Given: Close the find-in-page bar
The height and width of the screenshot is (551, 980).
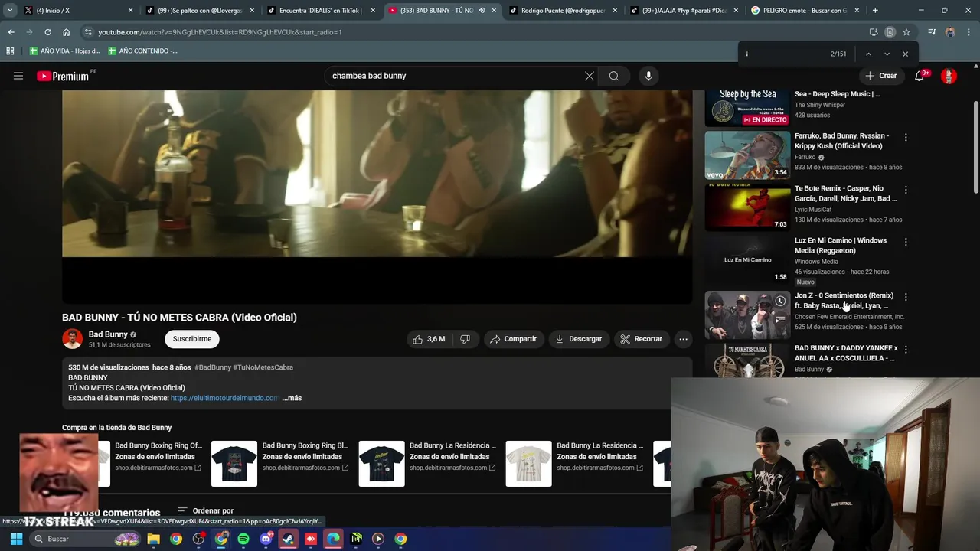Looking at the screenshot, I should click(905, 54).
